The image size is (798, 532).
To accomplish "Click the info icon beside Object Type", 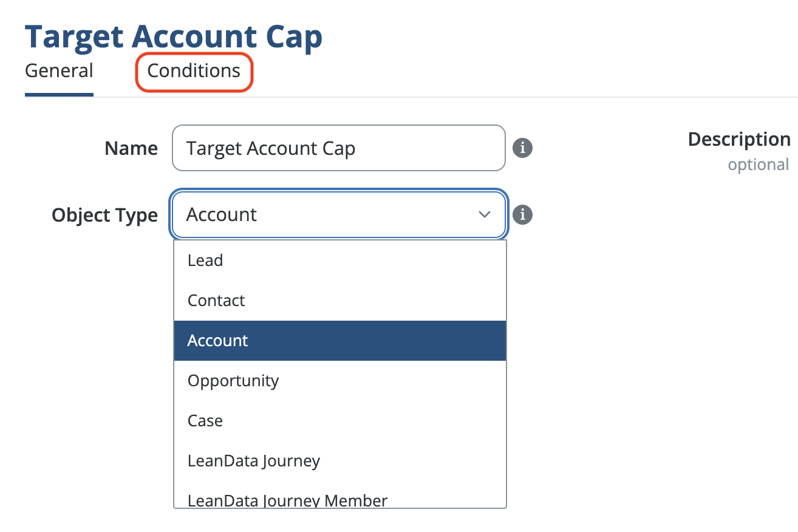I will point(522,214).
